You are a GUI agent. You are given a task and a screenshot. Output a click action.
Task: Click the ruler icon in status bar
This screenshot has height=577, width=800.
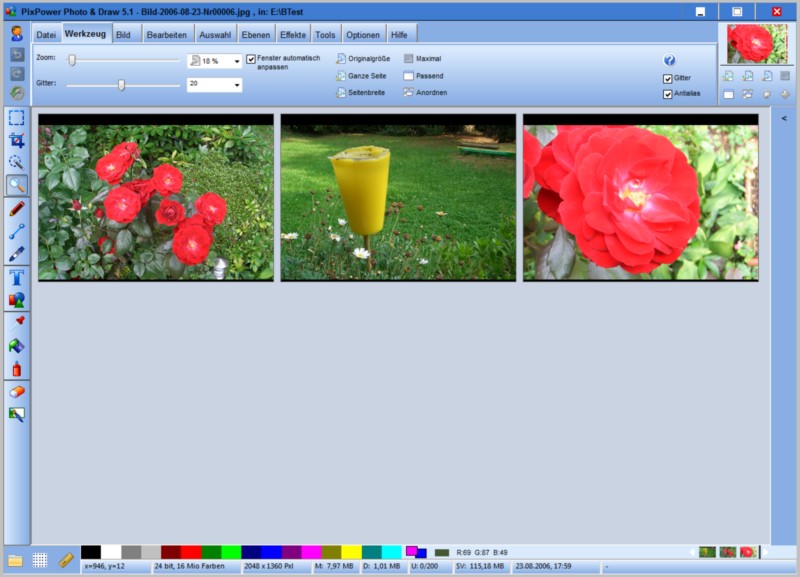(x=66, y=560)
